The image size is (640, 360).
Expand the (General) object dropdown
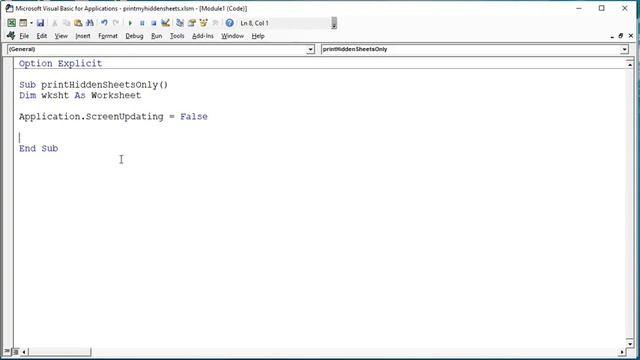click(x=310, y=49)
